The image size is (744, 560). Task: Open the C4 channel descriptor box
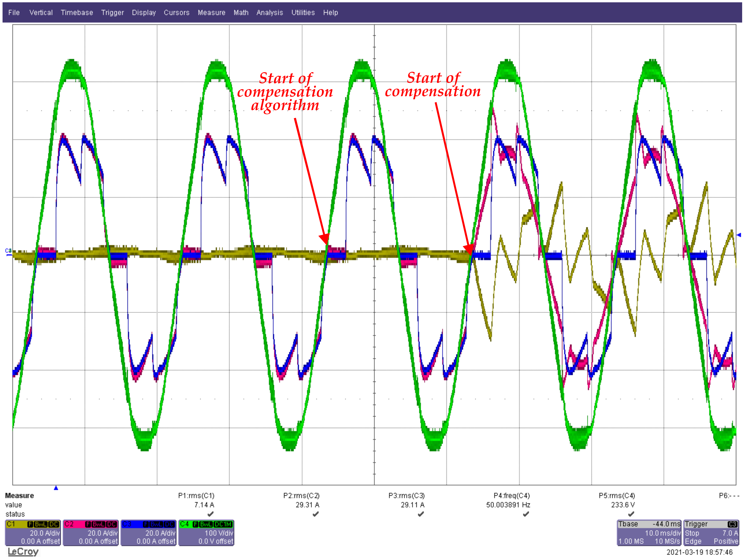point(206,533)
